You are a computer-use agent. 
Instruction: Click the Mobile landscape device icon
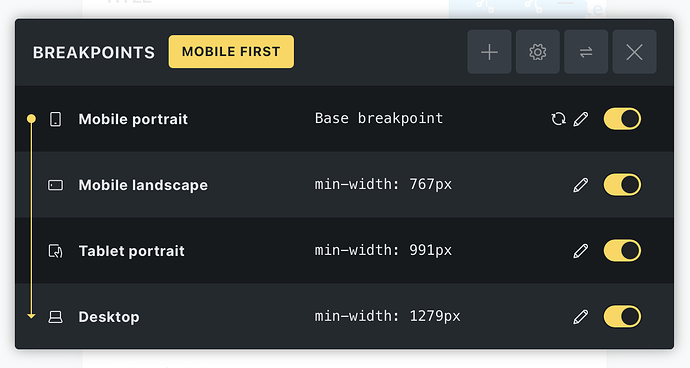(55, 185)
